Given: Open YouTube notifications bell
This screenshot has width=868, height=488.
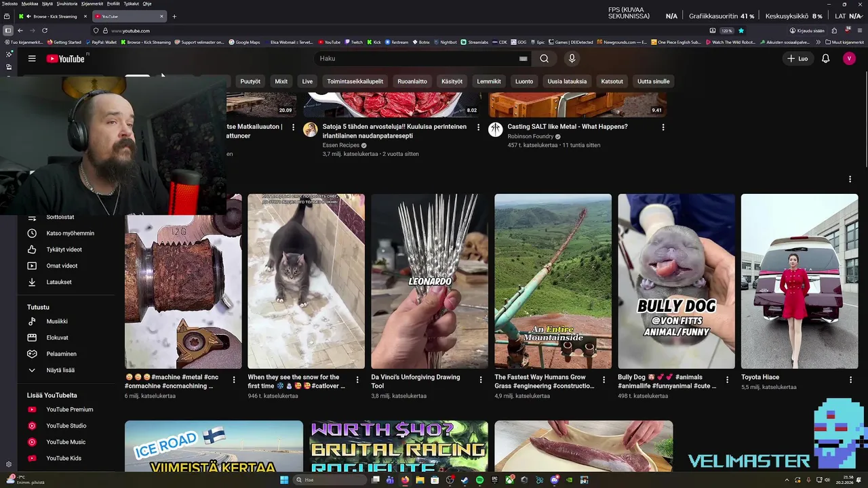Looking at the screenshot, I should [825, 58].
